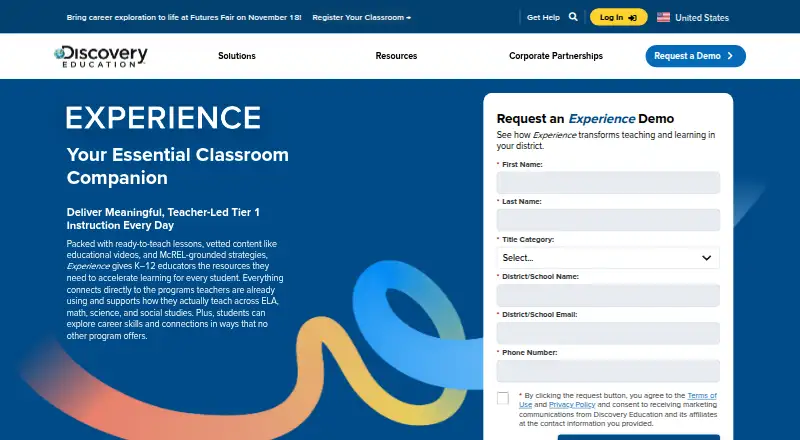Focus the Last Name field
The width and height of the screenshot is (800, 440).
coord(608,220)
